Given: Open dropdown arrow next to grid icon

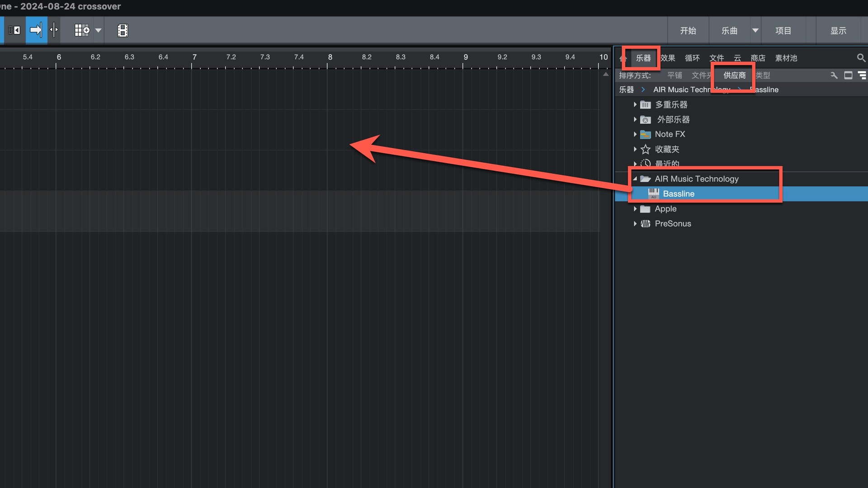Looking at the screenshot, I should 98,30.
